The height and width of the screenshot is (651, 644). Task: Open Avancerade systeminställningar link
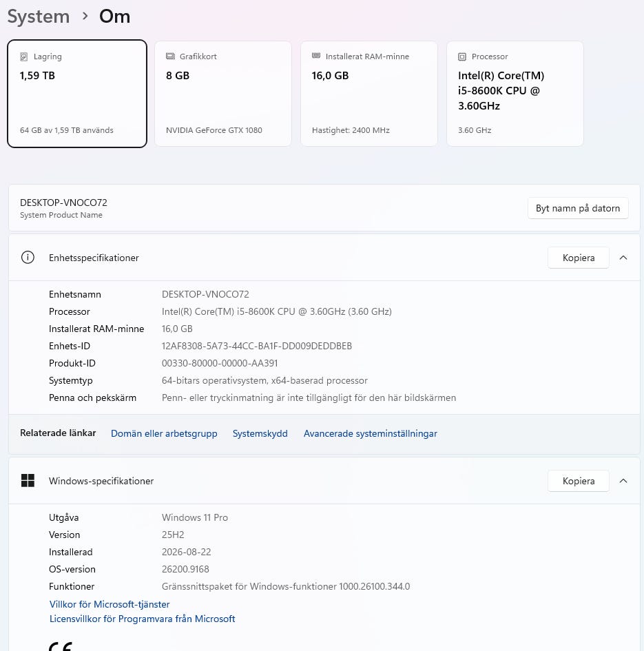(x=371, y=433)
